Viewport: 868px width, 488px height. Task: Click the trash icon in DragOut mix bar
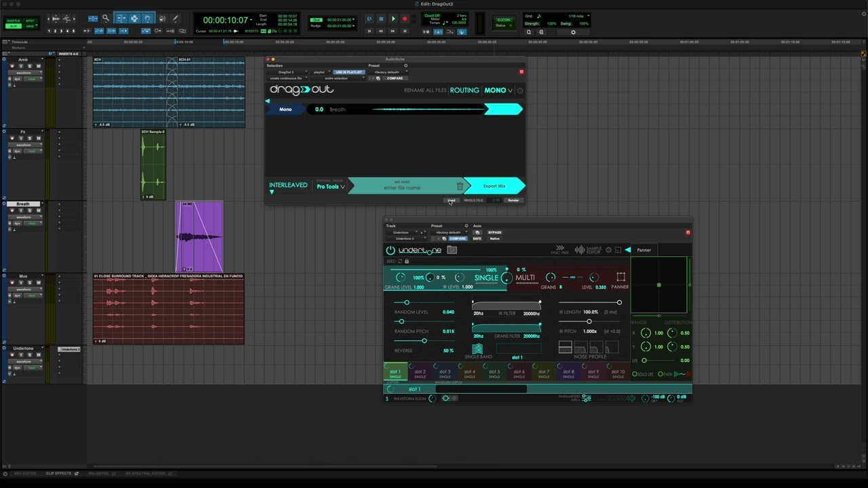[x=460, y=186]
